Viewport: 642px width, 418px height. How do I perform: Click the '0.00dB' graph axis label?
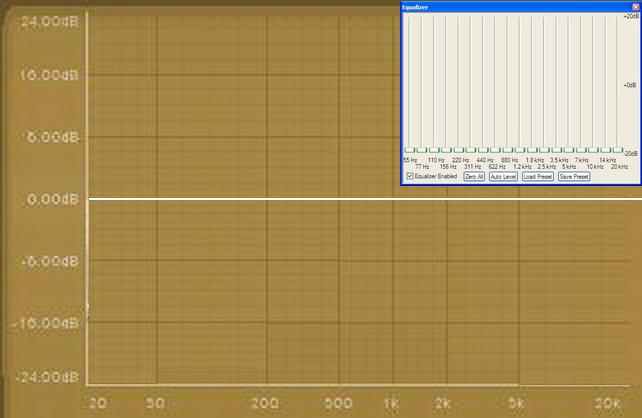(x=52, y=199)
